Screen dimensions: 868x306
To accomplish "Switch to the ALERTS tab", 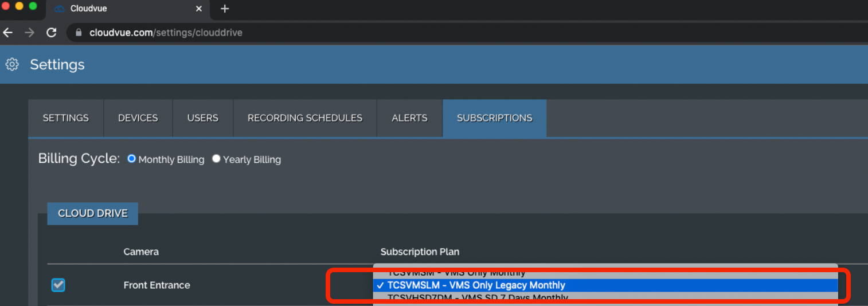I will pyautogui.click(x=409, y=118).
